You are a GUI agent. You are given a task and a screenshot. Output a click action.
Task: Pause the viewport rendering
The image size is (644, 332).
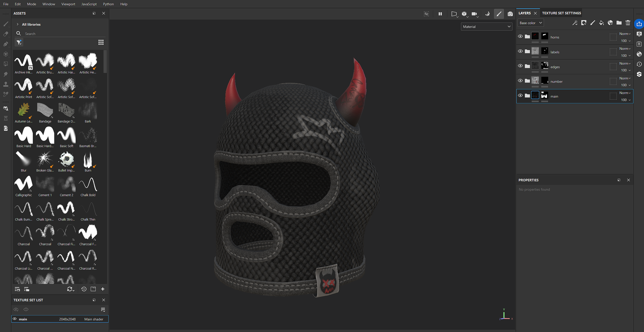click(440, 14)
